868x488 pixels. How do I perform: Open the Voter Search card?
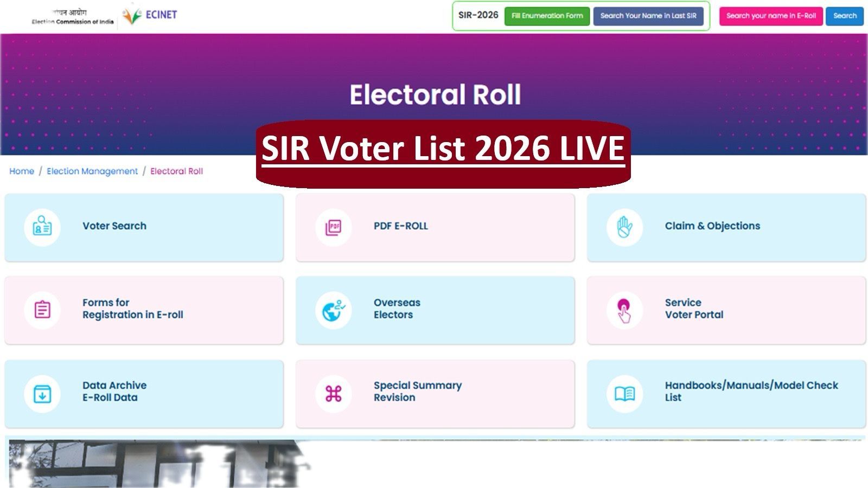[143, 228]
